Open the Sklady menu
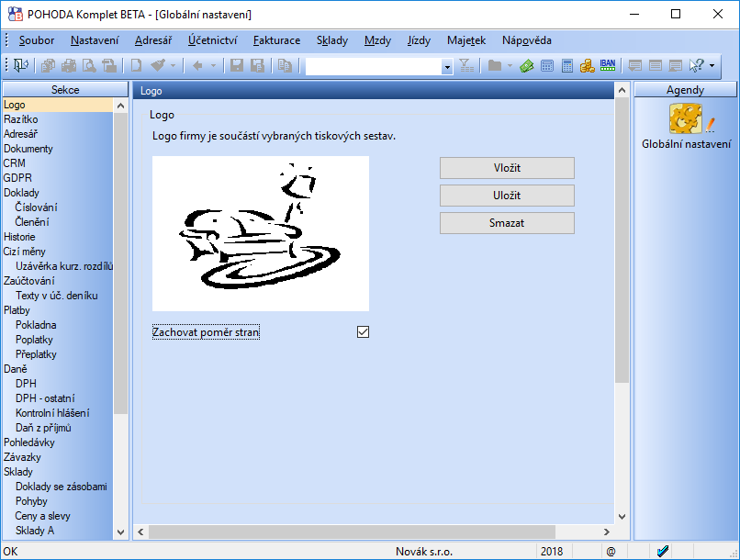Viewport: 740px width, 560px height. 332,40
